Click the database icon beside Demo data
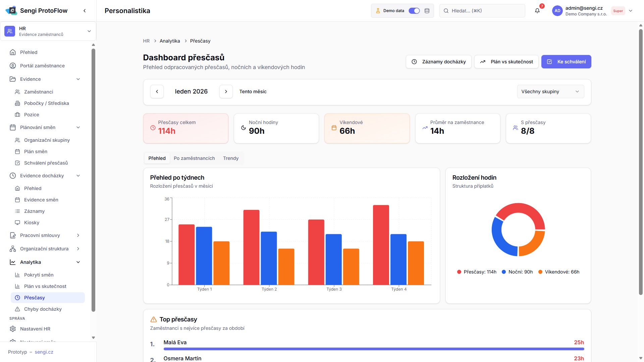This screenshot has width=644, height=362. coord(427,11)
